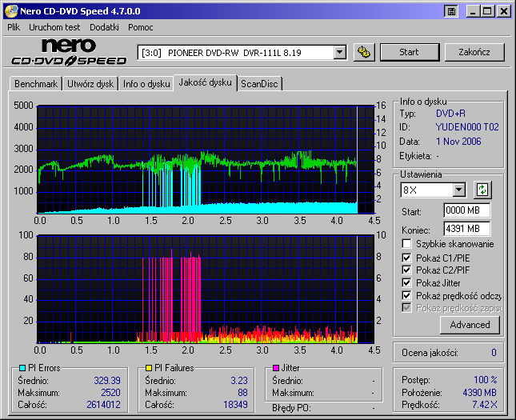Save screenshot using title bar disk icon

pyautogui.click(x=451, y=11)
